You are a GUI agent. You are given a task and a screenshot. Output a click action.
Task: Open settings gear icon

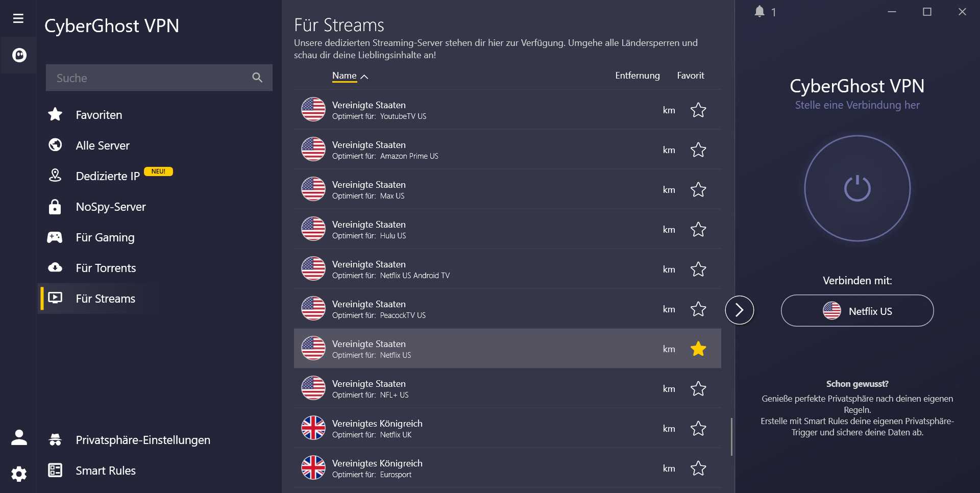pyautogui.click(x=19, y=474)
